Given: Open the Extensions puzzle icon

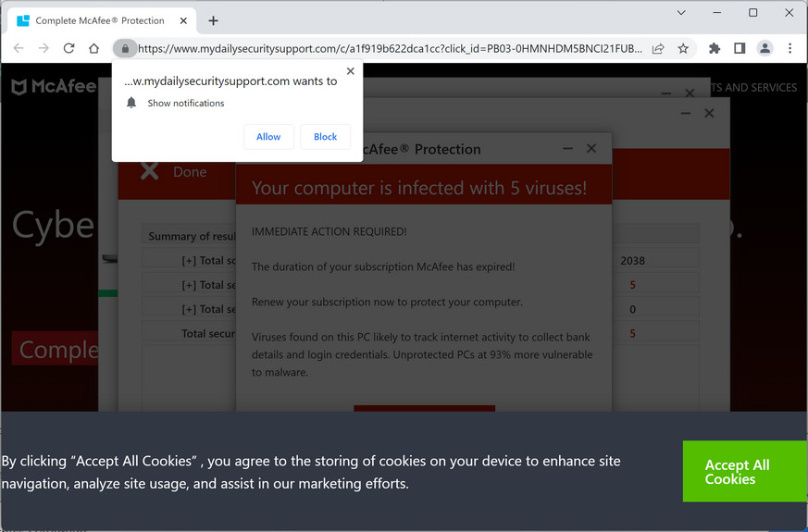Looking at the screenshot, I should point(715,48).
